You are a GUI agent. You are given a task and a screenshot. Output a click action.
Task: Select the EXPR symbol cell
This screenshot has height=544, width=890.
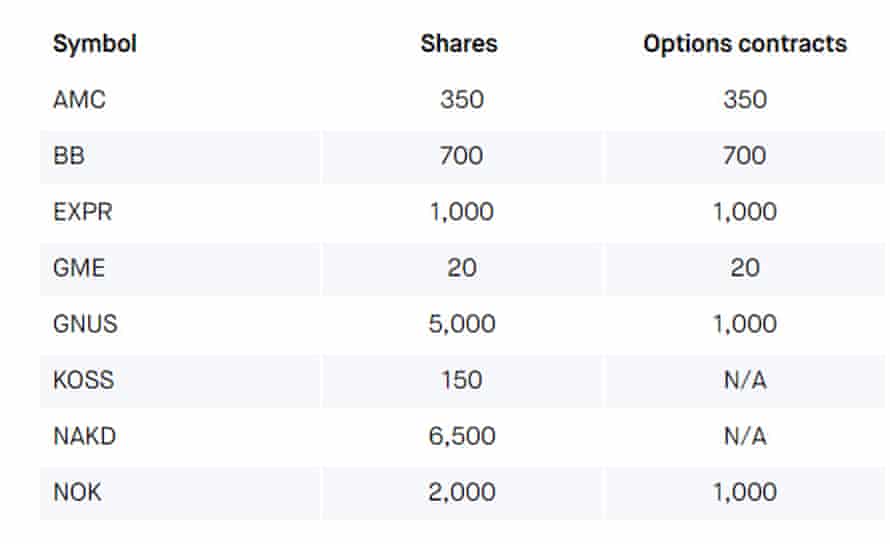pos(82,212)
